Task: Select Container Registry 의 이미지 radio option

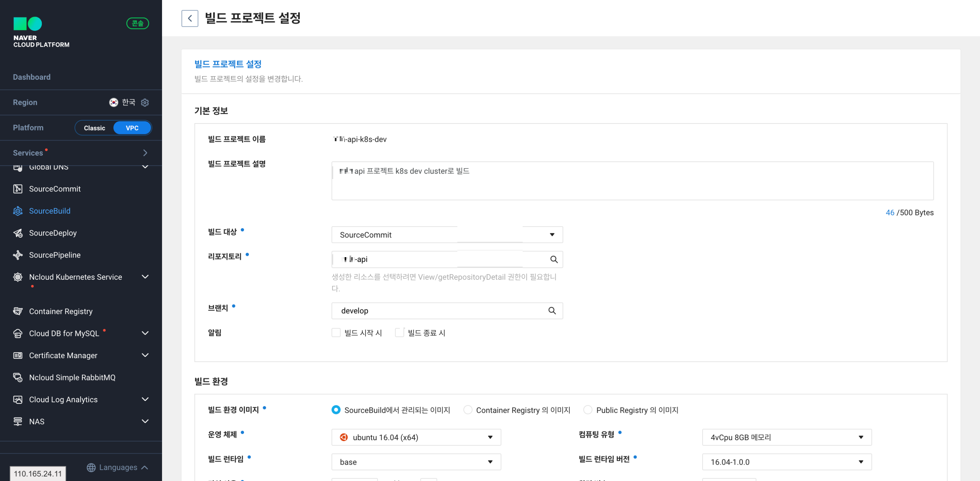Action: [467, 410]
